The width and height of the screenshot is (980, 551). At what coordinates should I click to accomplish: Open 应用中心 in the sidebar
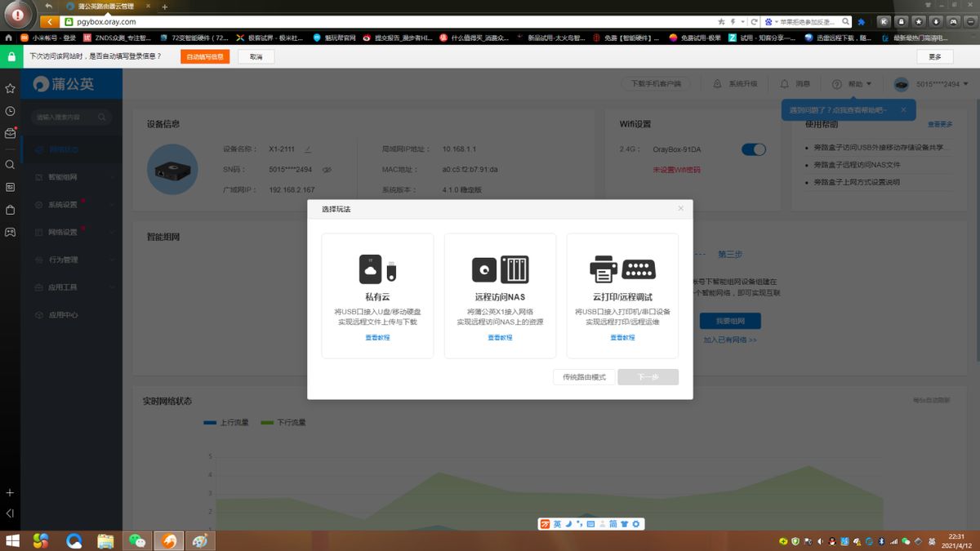pos(71,315)
